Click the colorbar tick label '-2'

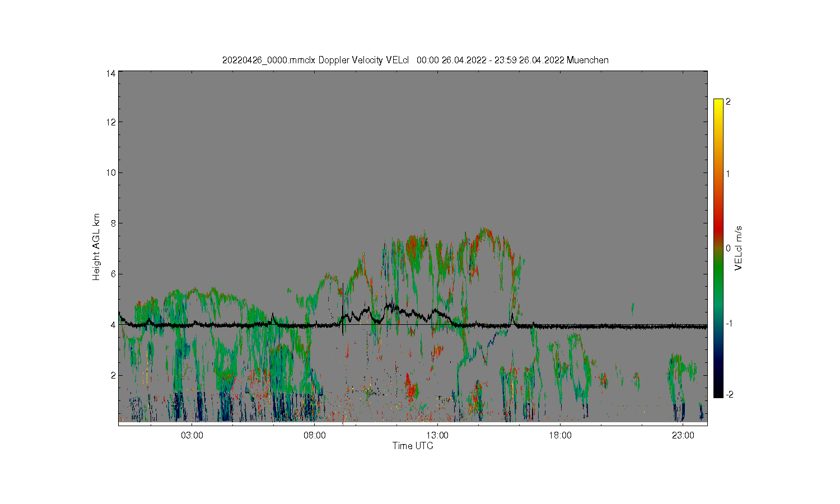(x=729, y=395)
